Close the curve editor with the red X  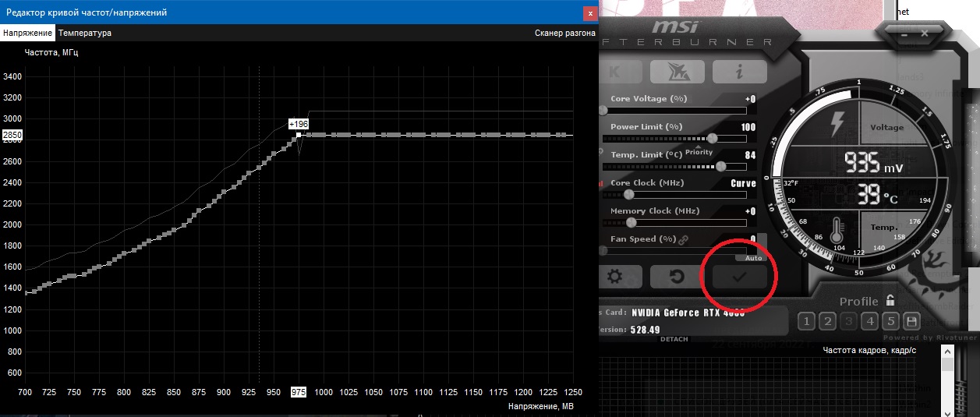(x=589, y=13)
